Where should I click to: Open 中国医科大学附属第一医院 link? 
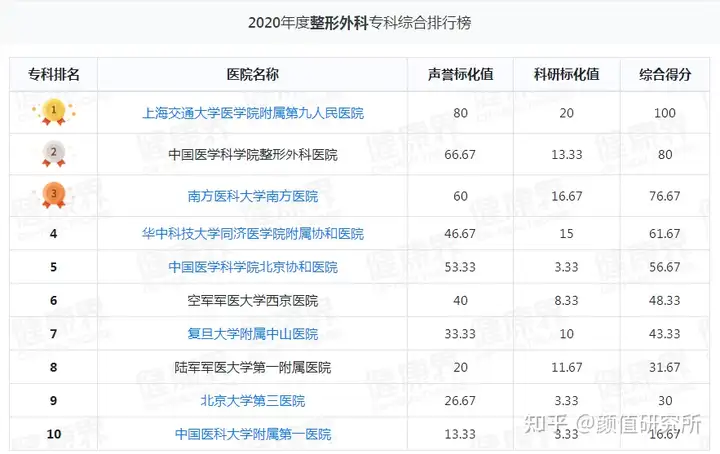[253, 434]
